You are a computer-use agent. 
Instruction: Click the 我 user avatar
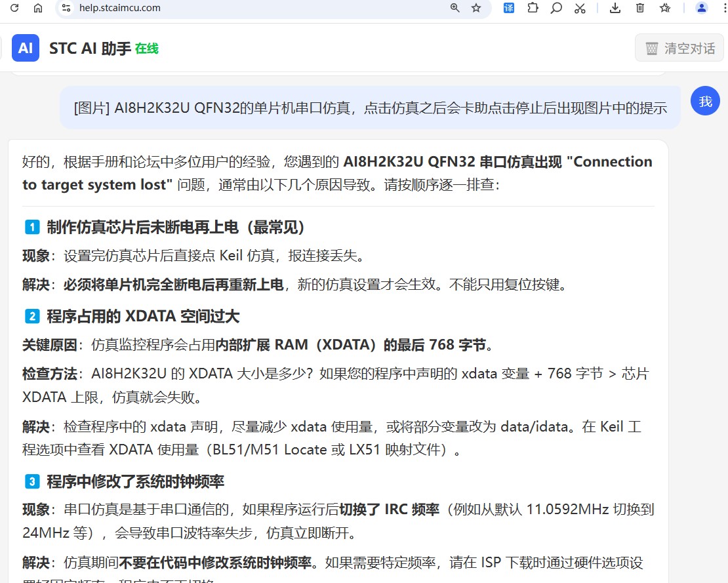pyautogui.click(x=705, y=101)
